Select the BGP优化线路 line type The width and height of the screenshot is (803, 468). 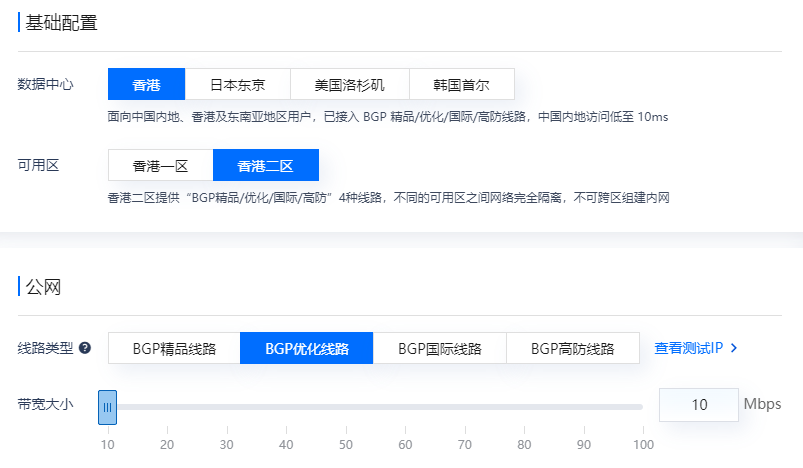pos(307,348)
